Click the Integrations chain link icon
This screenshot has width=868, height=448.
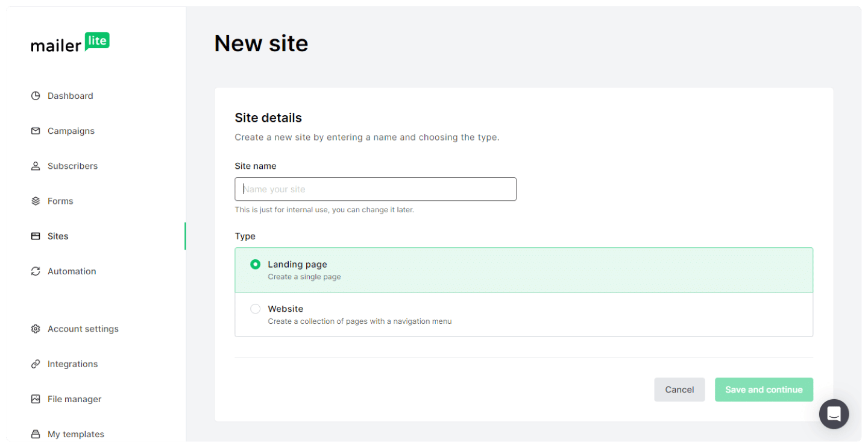[36, 364]
